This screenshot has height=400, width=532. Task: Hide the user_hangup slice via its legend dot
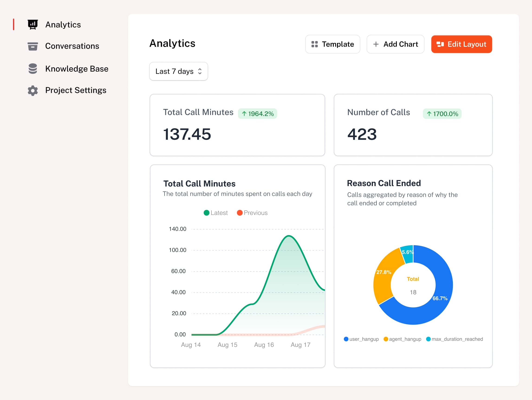pos(346,339)
